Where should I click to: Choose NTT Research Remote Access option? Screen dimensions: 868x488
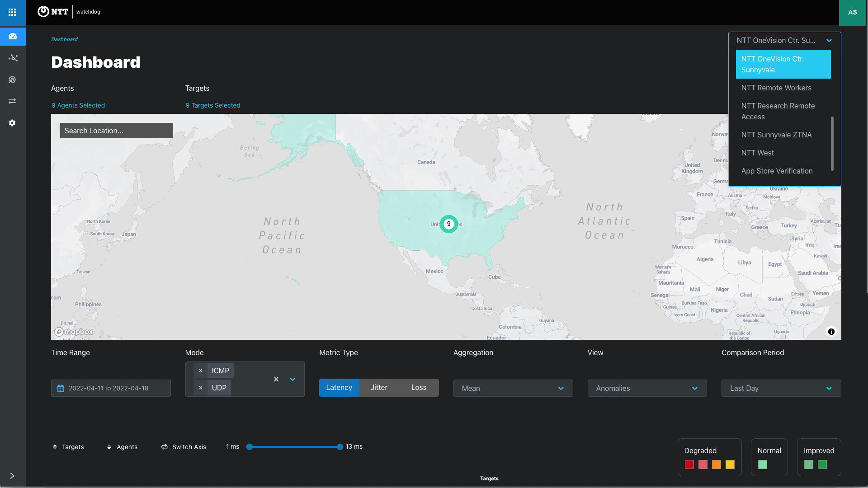point(783,111)
